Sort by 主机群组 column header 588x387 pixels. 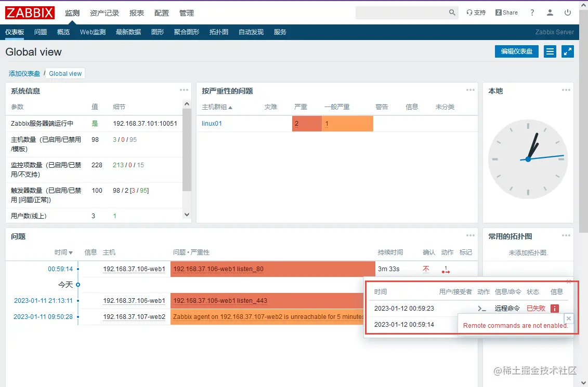tap(217, 107)
